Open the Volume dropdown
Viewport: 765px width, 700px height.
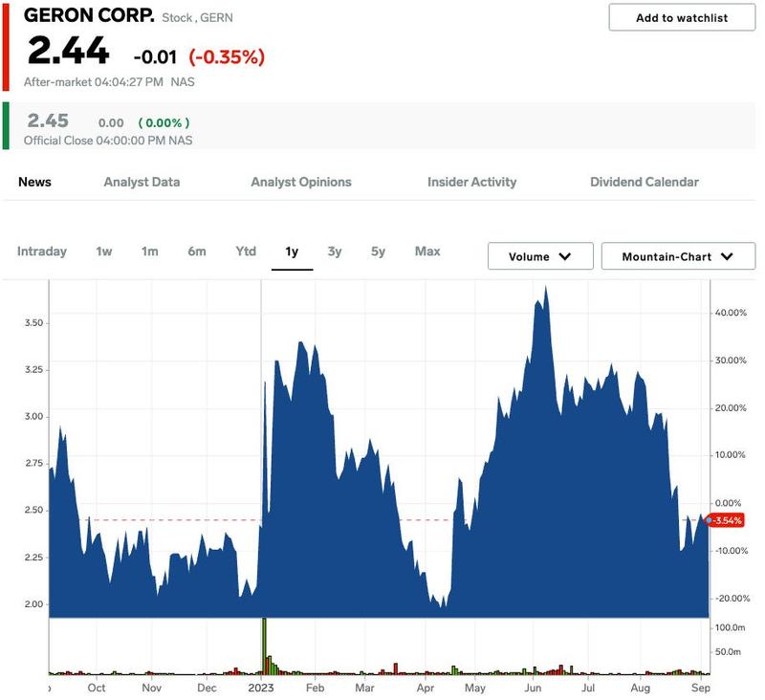[x=540, y=256]
